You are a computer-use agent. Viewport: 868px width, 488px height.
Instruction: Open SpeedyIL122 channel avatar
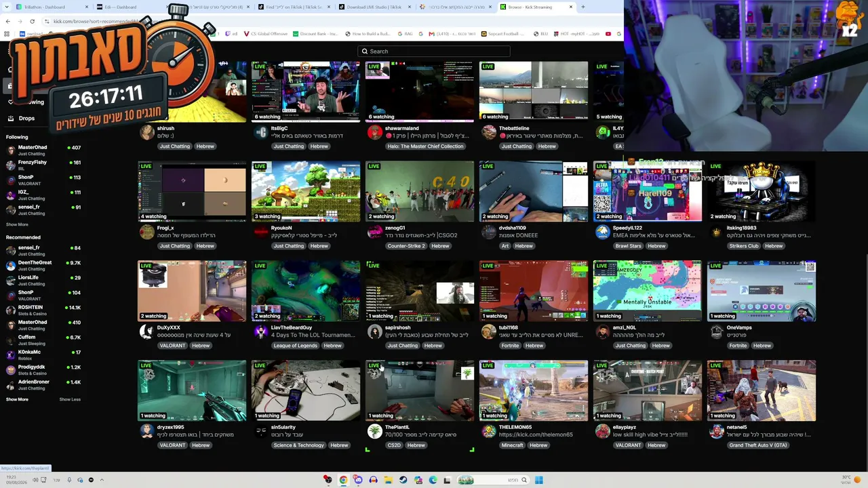click(602, 232)
